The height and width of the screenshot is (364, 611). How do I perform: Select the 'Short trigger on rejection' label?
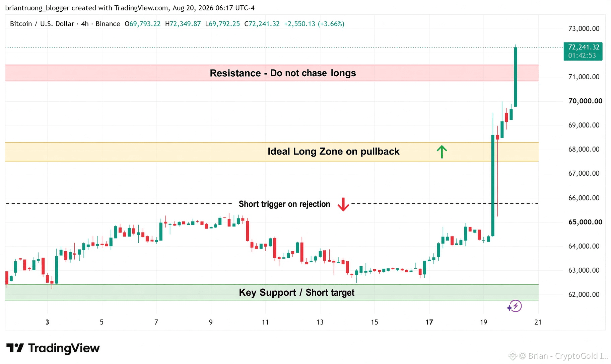point(284,204)
